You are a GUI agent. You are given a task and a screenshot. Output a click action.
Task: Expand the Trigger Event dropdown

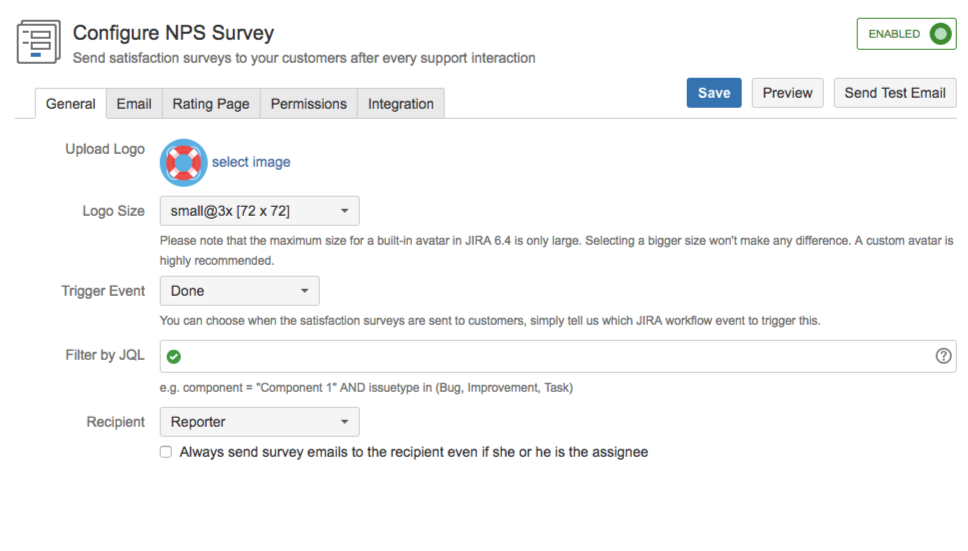(x=239, y=291)
